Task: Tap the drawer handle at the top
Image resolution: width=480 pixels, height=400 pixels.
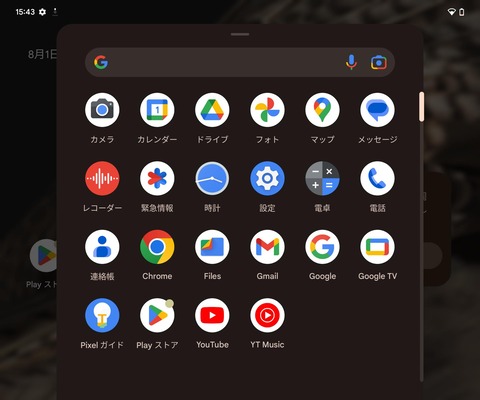Action: 240,34
